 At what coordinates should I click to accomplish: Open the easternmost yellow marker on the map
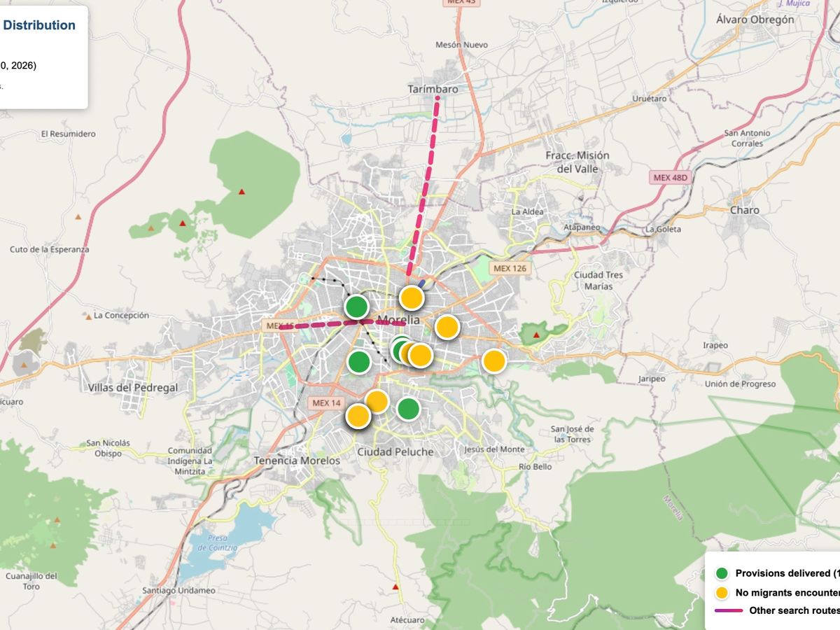tap(493, 361)
